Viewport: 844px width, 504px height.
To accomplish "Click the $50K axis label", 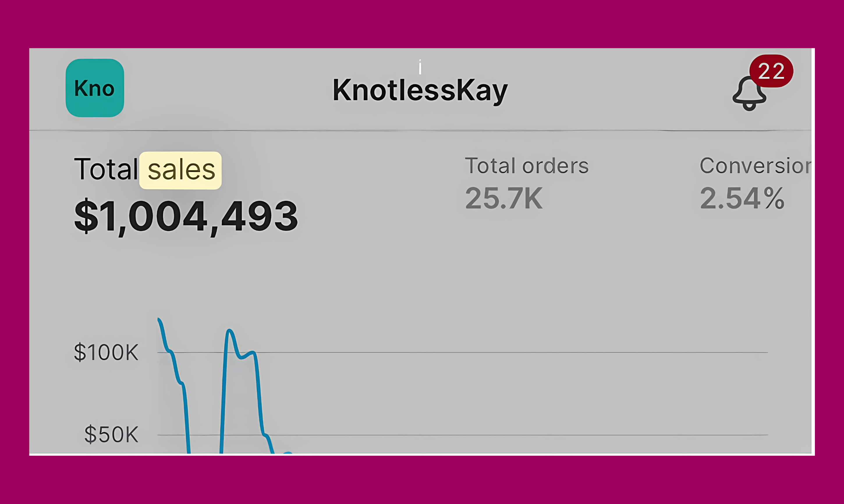I will coord(111,434).
